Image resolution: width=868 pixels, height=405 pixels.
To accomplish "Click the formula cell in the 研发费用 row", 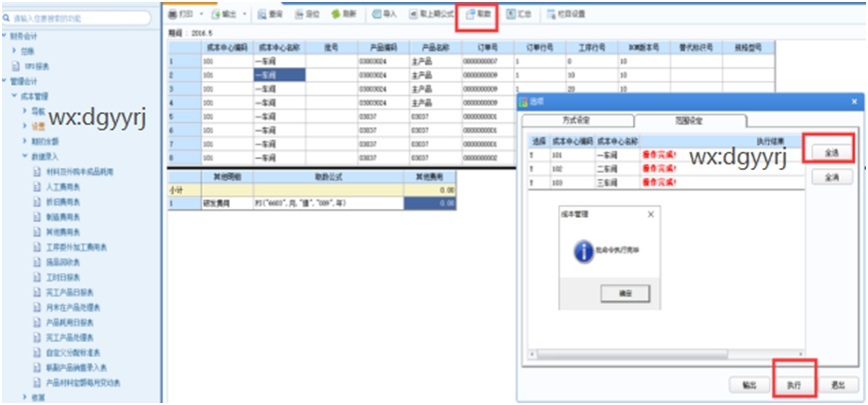I will [329, 203].
